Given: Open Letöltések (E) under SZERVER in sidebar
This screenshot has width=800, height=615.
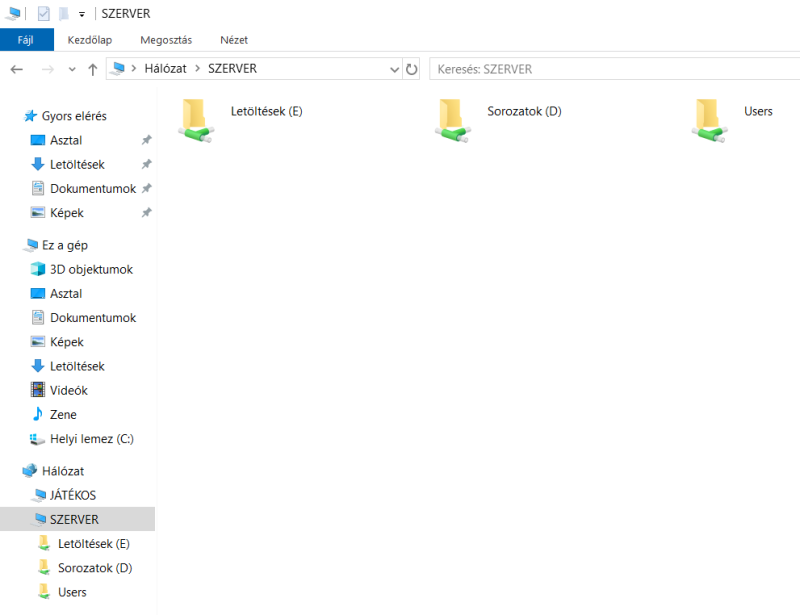Looking at the screenshot, I should 93,544.
